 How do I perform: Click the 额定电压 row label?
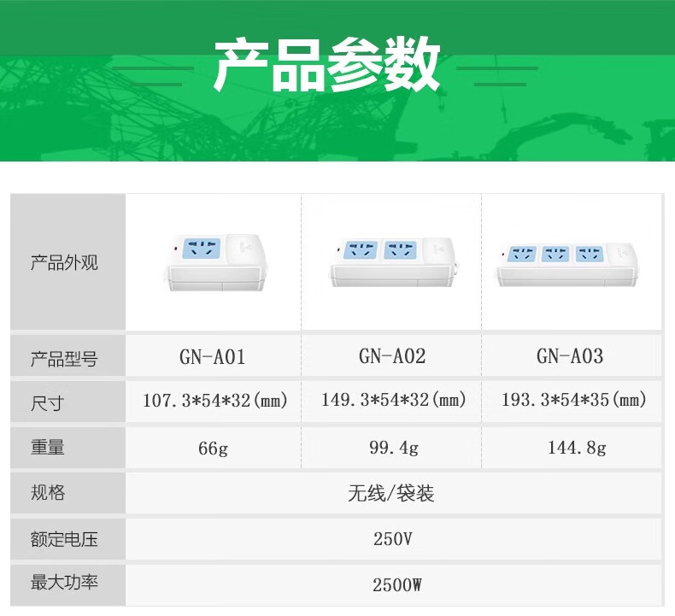click(65, 539)
